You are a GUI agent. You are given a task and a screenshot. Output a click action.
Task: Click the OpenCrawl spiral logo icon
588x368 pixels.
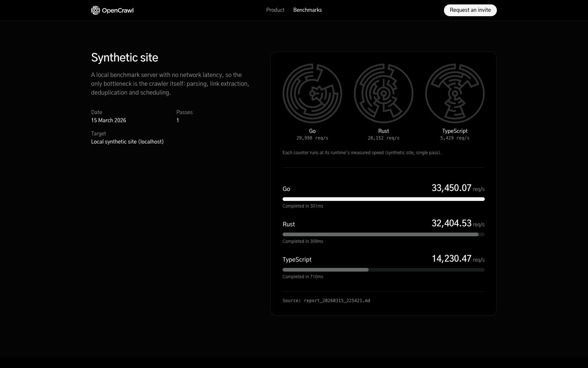click(x=96, y=10)
